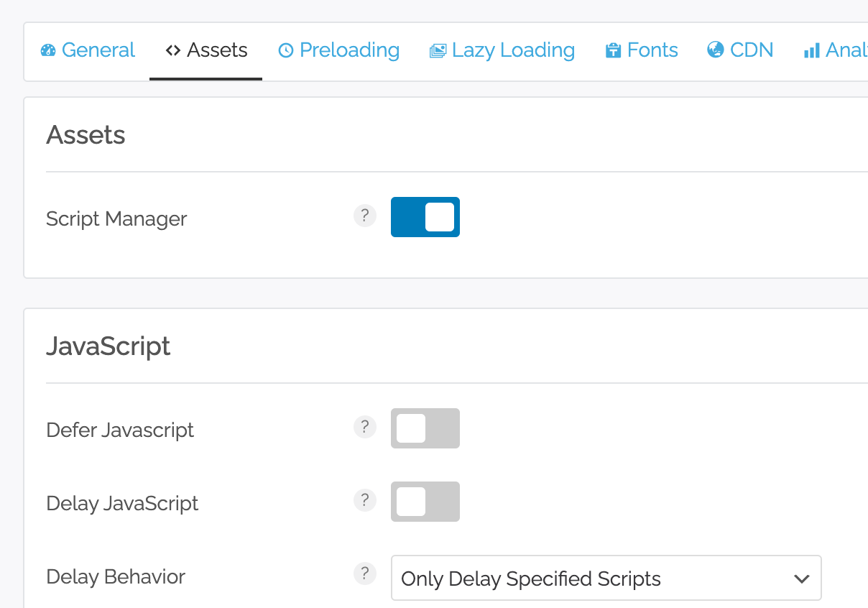This screenshot has height=608, width=868.
Task: Open Delay Behavior help question icon
Action: (x=365, y=573)
